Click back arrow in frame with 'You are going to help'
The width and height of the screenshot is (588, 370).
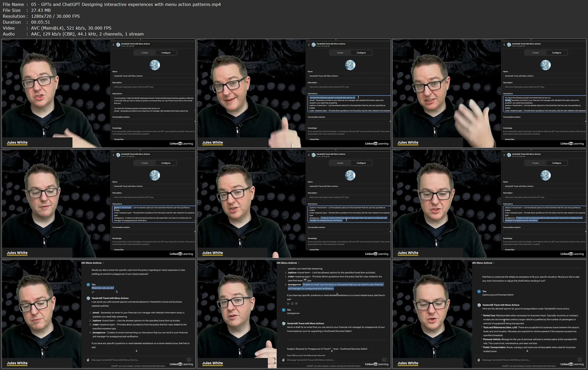tap(113, 45)
